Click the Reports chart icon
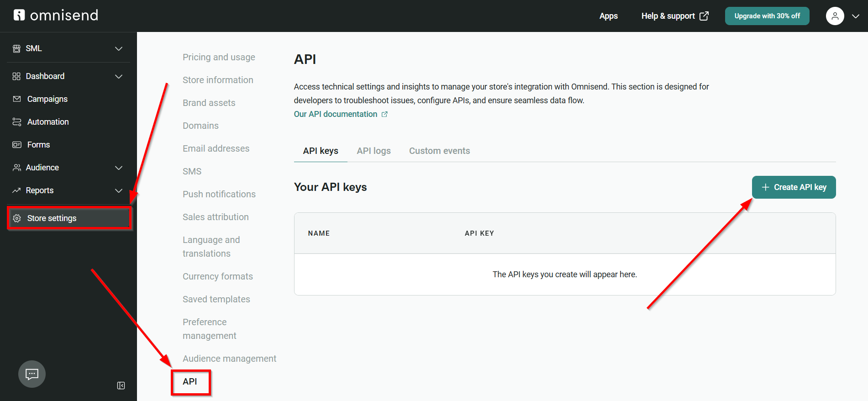Image resolution: width=868 pixels, height=401 pixels. (x=16, y=190)
